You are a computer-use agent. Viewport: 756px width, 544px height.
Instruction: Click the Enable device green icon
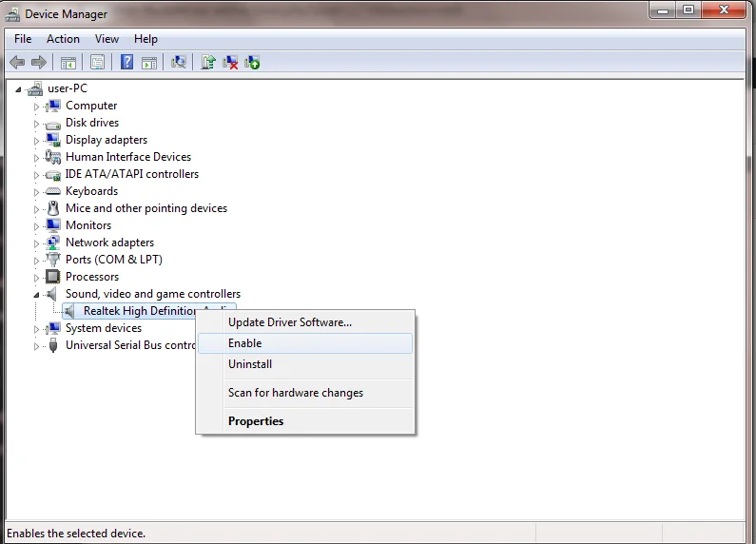click(252, 62)
